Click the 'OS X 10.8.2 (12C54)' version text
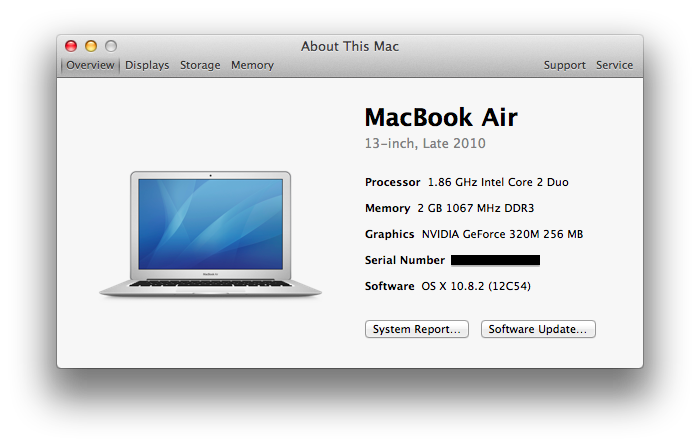Image resolution: width=700 pixels, height=447 pixels. click(x=476, y=286)
